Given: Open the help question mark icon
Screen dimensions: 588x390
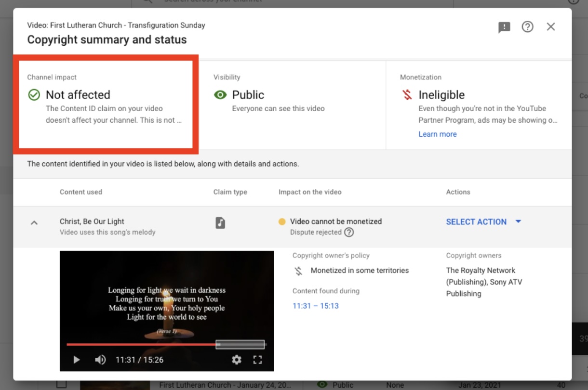Looking at the screenshot, I should 527,27.
